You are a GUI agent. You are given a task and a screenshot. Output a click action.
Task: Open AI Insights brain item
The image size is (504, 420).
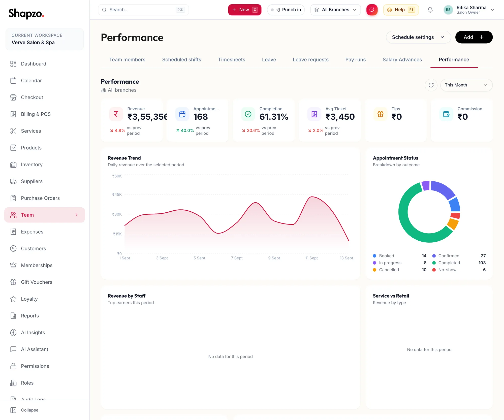pos(45,333)
